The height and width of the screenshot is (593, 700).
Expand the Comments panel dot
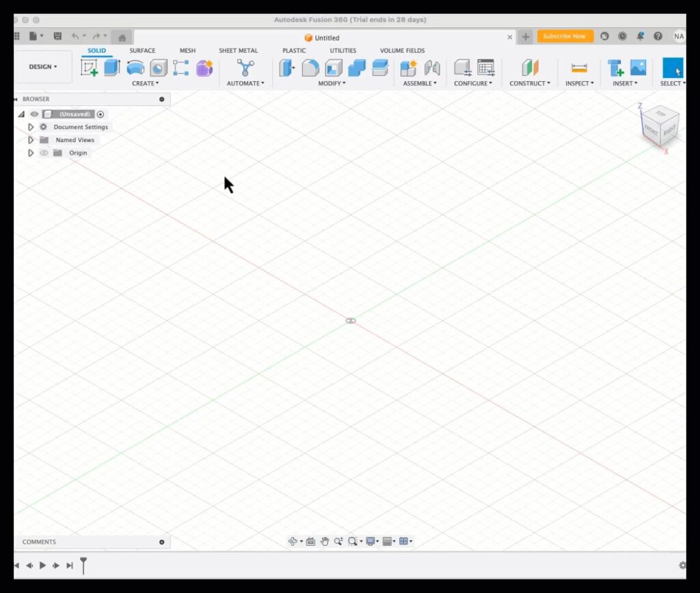point(161,542)
